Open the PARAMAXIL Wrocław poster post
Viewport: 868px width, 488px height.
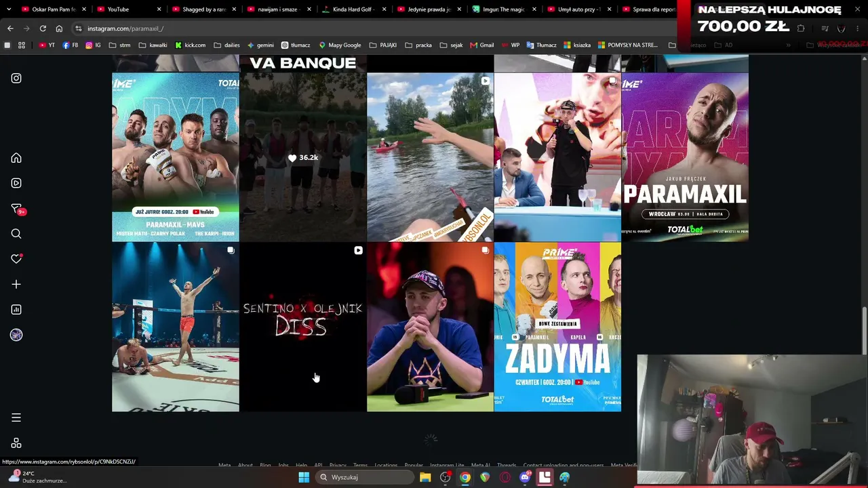point(685,157)
